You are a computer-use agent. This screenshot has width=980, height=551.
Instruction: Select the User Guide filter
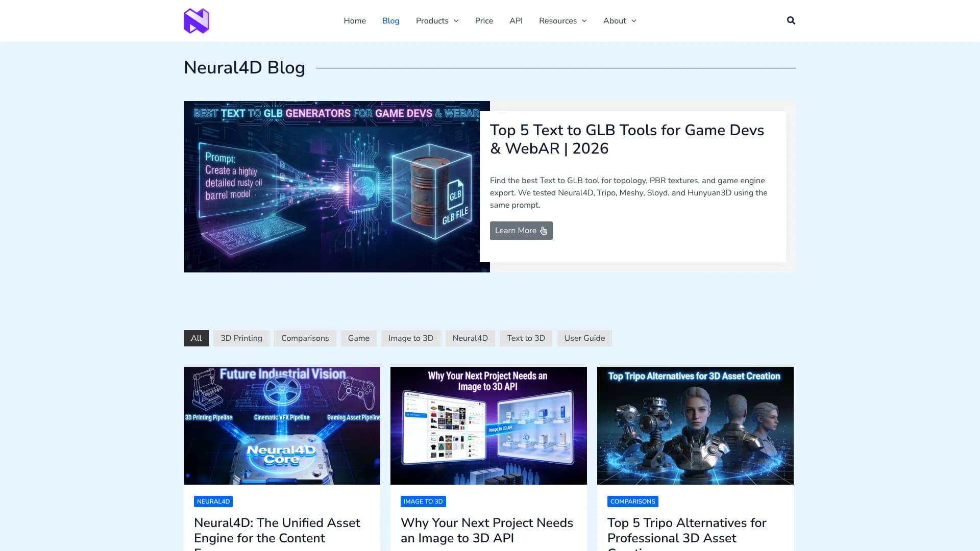(x=584, y=338)
